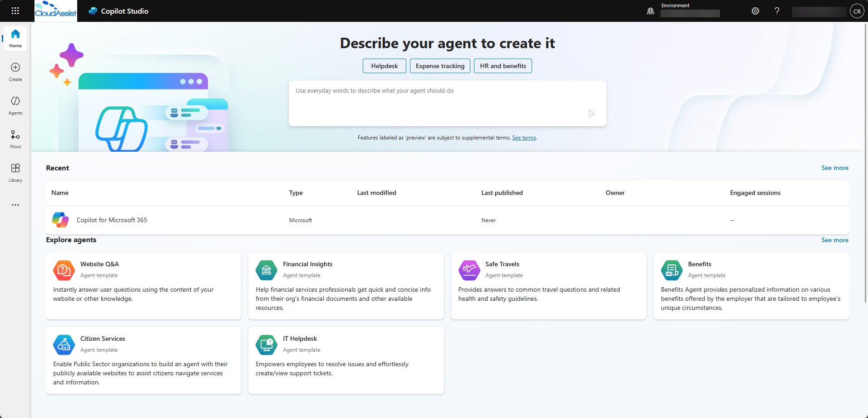Click See more next to Explore agents

(x=834, y=240)
